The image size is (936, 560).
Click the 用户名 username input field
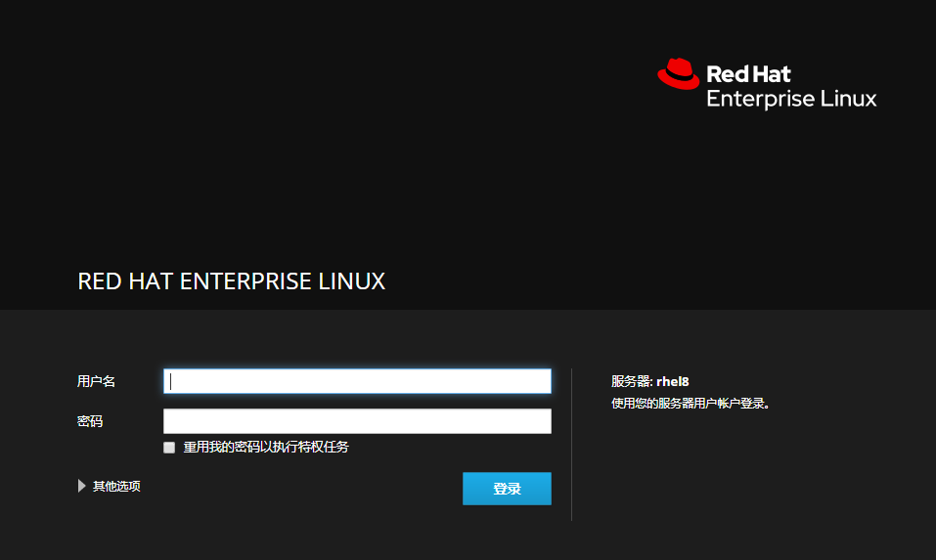coord(357,381)
